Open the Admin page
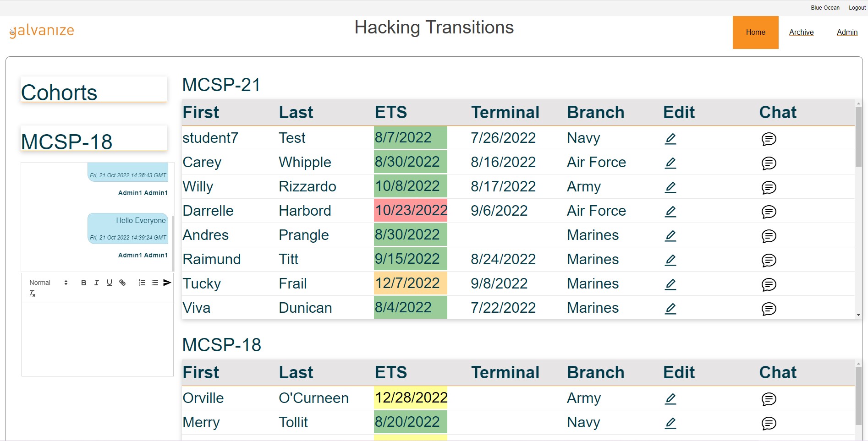This screenshot has height=441, width=868. pos(847,32)
